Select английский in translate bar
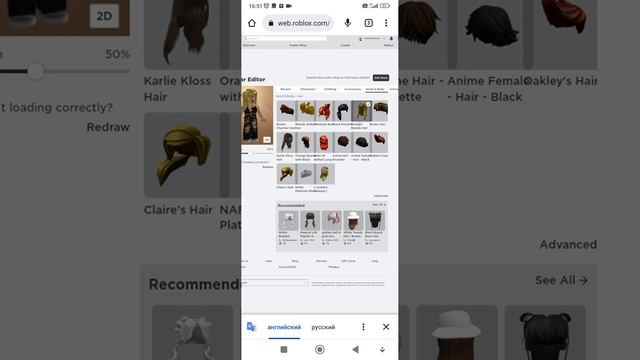Image resolution: width=640 pixels, height=360 pixels. click(x=284, y=327)
